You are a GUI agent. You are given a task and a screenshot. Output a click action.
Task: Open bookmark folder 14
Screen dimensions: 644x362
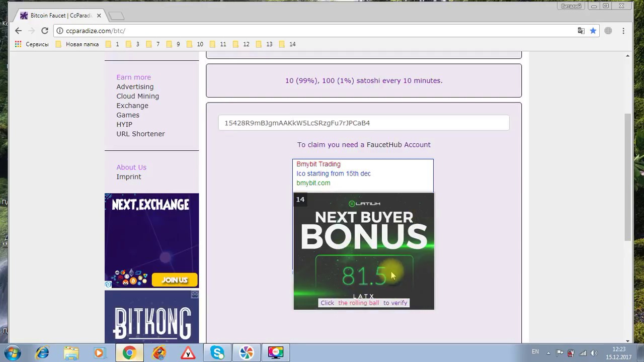[x=287, y=44]
